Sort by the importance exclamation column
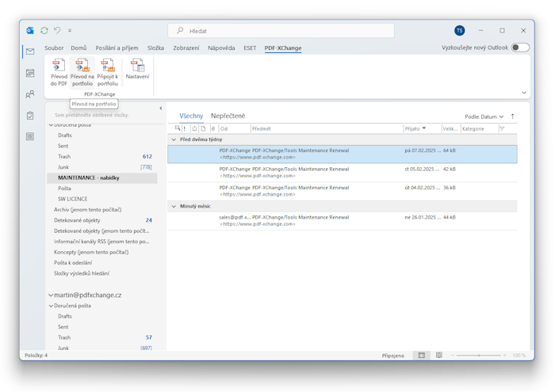 point(185,128)
